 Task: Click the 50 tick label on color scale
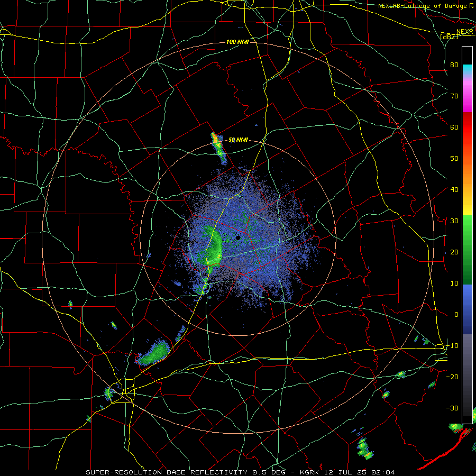tap(454, 159)
